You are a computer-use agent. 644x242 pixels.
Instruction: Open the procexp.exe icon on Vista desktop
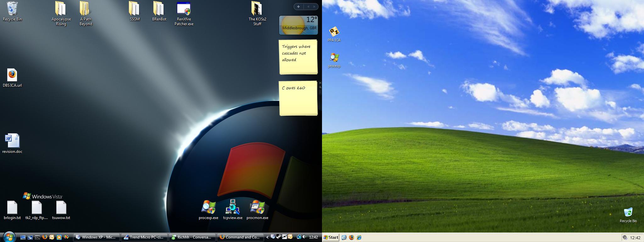[208, 208]
